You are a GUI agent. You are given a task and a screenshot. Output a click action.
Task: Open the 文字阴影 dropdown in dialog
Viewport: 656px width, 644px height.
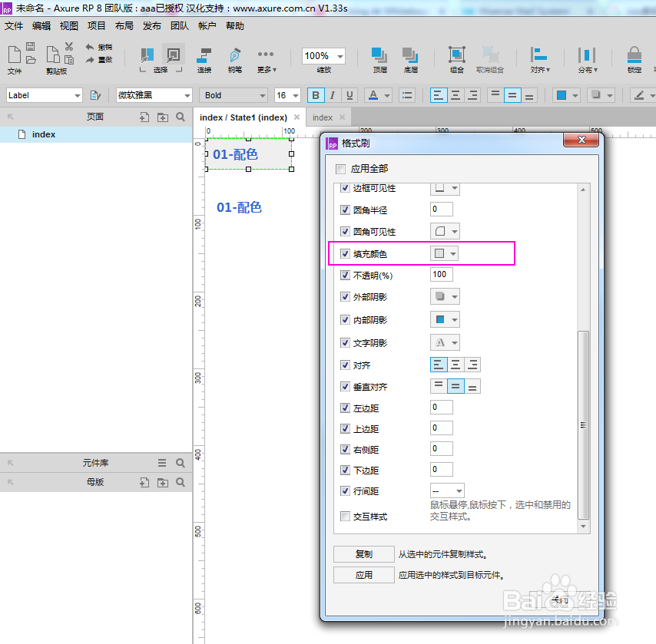(445, 343)
